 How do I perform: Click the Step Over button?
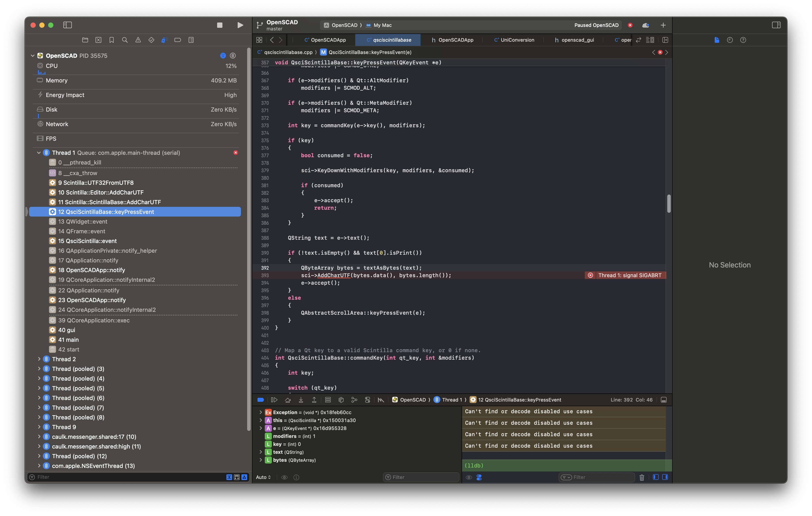click(288, 400)
